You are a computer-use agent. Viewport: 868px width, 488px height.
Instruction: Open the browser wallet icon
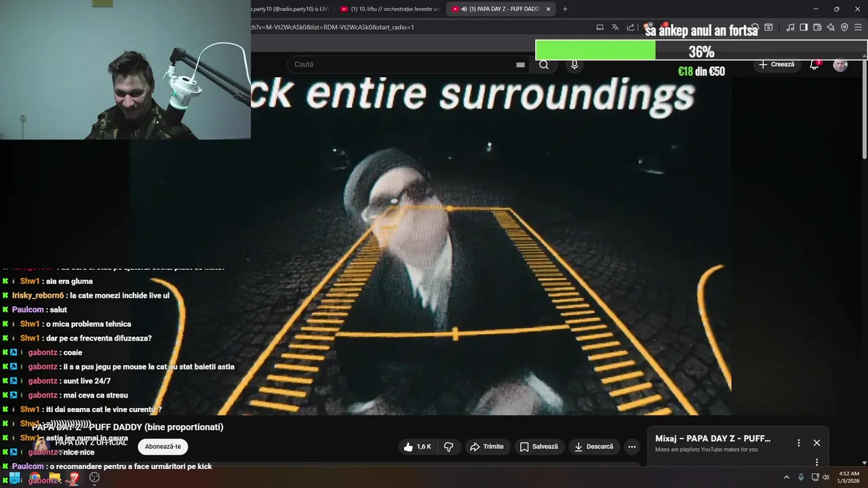pyautogui.click(x=817, y=27)
